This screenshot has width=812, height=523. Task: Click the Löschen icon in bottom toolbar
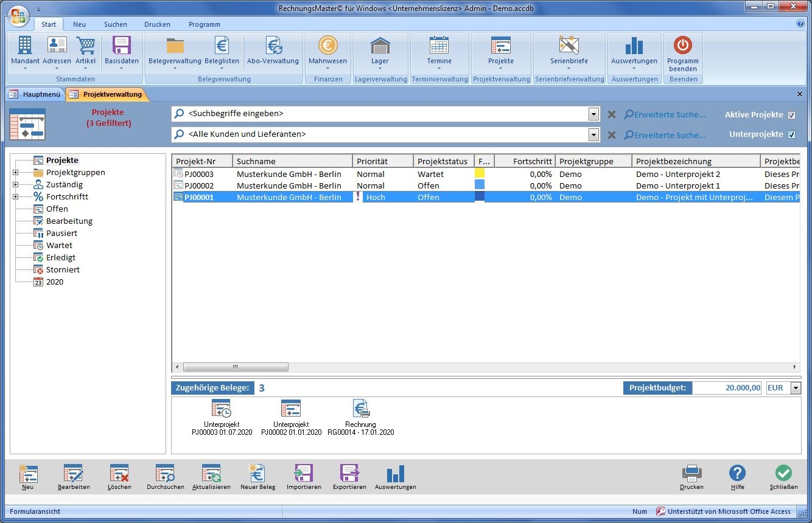119,474
